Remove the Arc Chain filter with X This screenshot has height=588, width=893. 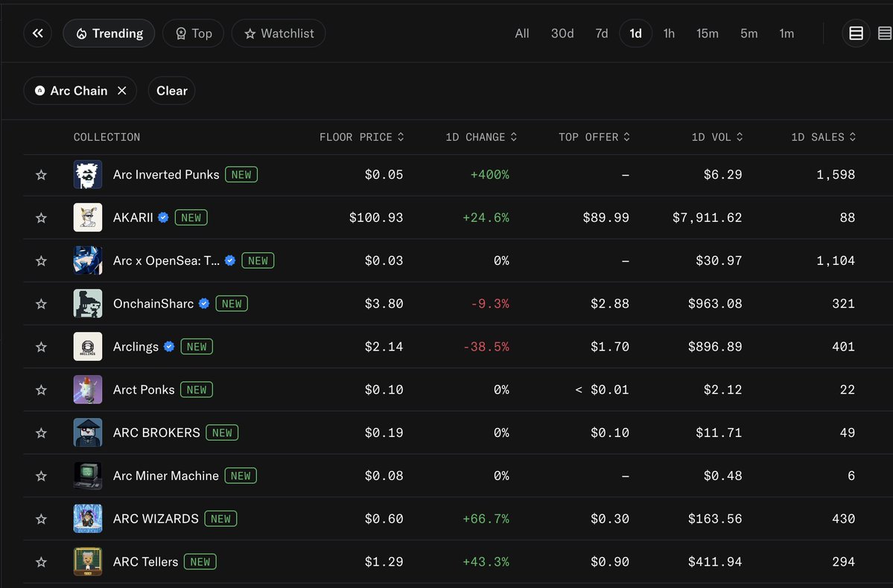click(122, 91)
